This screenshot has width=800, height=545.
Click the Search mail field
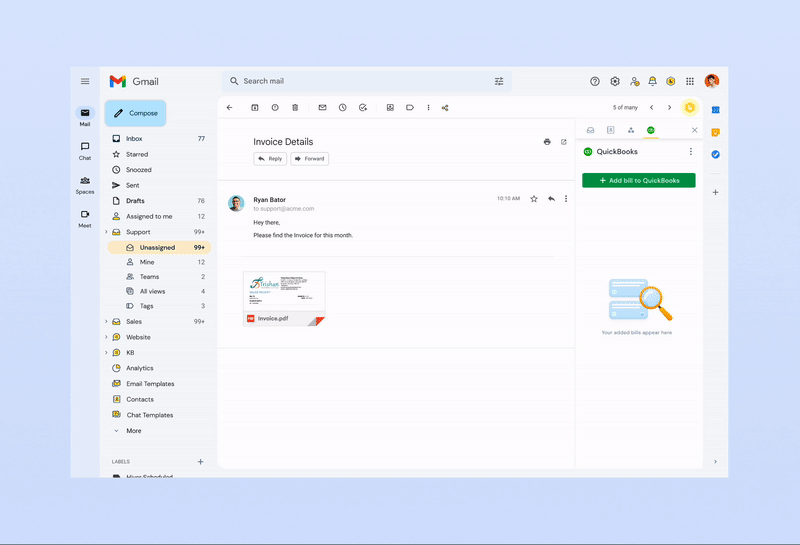[x=366, y=81]
